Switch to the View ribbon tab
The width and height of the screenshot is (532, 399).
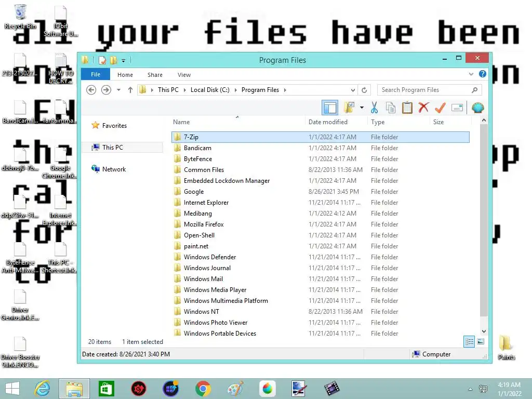coord(184,75)
